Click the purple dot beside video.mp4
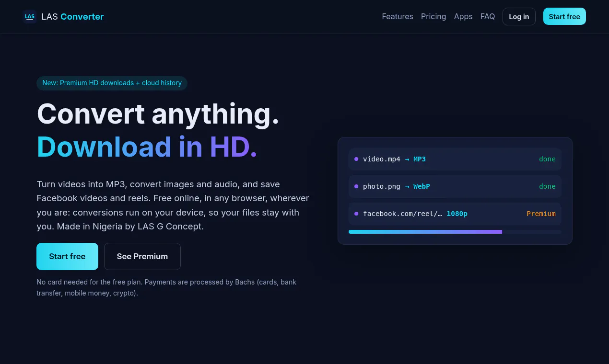609x364 pixels. point(356,159)
